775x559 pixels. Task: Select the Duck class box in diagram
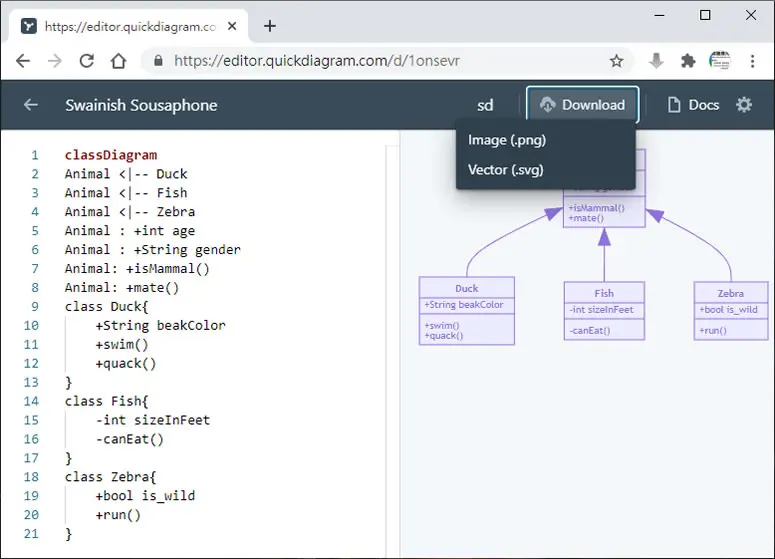pos(467,311)
